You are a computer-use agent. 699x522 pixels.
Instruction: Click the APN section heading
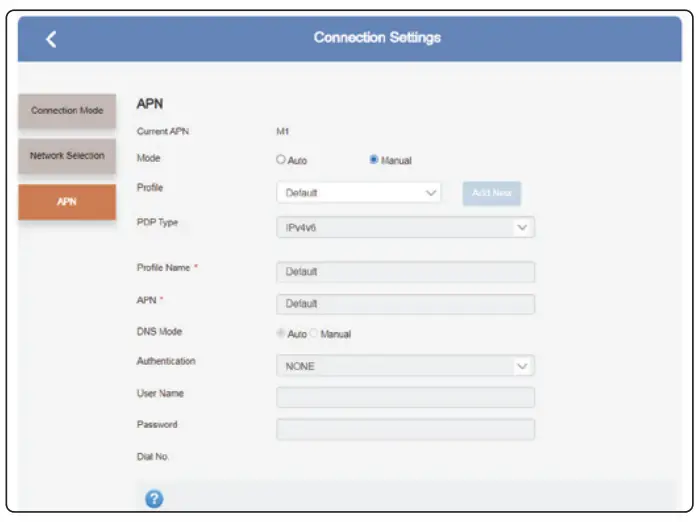(x=150, y=103)
